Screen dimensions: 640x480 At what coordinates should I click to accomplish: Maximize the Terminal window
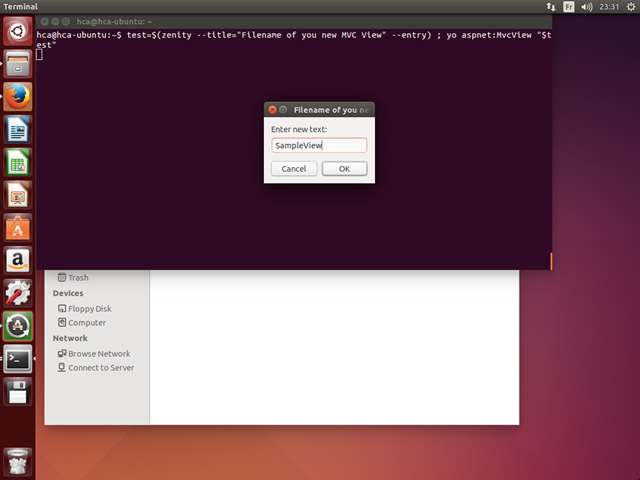[x=66, y=22]
